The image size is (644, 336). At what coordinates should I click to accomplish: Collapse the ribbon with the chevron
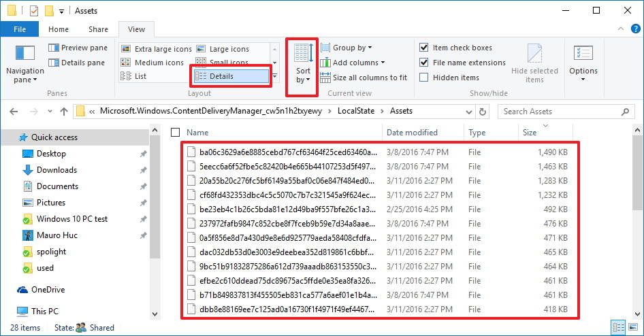621,29
